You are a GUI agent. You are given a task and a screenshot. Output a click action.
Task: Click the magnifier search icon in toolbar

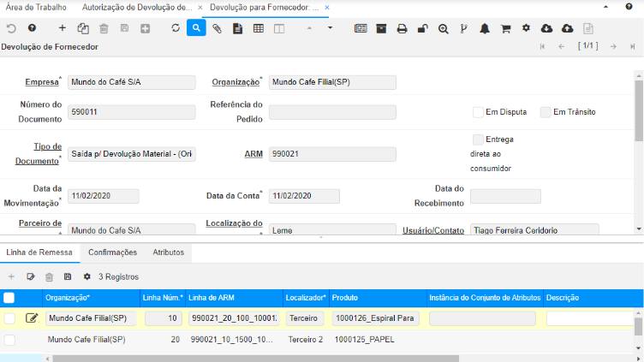(196, 28)
